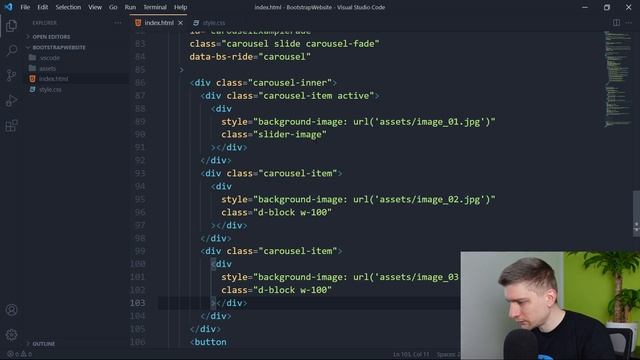The height and width of the screenshot is (360, 640).
Task: Click the data-bs-ride="carousel" attribute
Action: tap(250, 57)
